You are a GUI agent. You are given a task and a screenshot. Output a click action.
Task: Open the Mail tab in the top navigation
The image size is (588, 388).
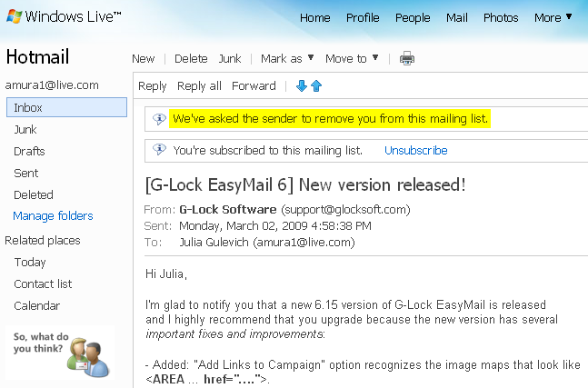[x=457, y=17]
